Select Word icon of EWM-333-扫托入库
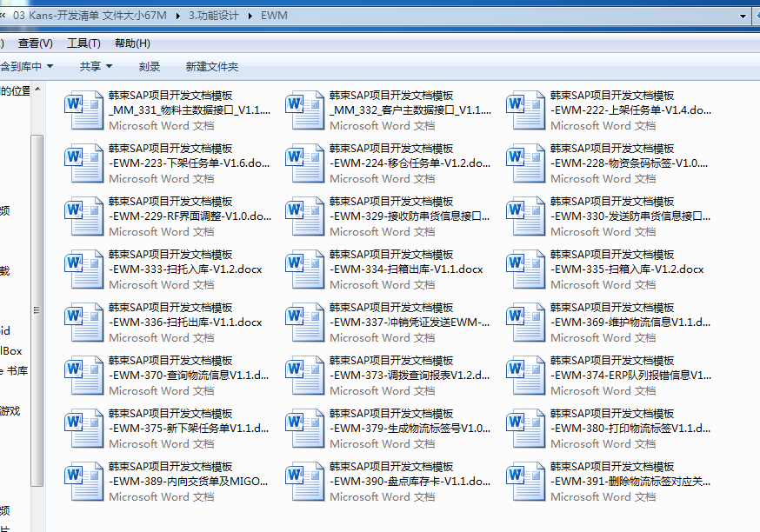760x532 pixels. (83, 269)
